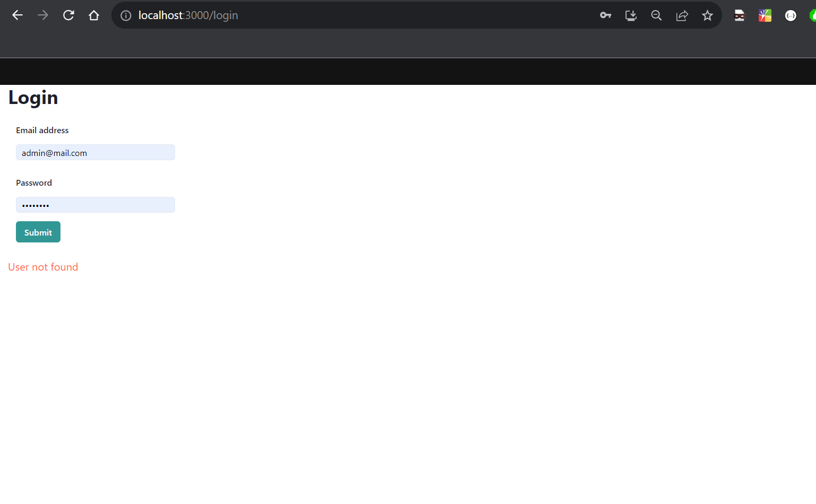The width and height of the screenshot is (816, 504).
Task: Toggle focus on the Password field
Action: pyautogui.click(x=96, y=205)
